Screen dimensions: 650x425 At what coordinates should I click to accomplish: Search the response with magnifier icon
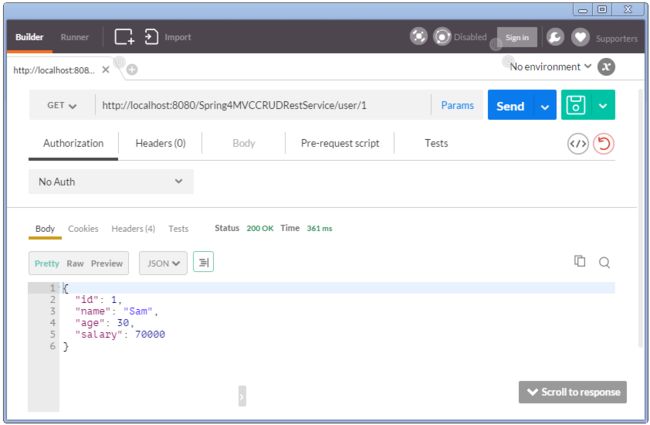604,262
